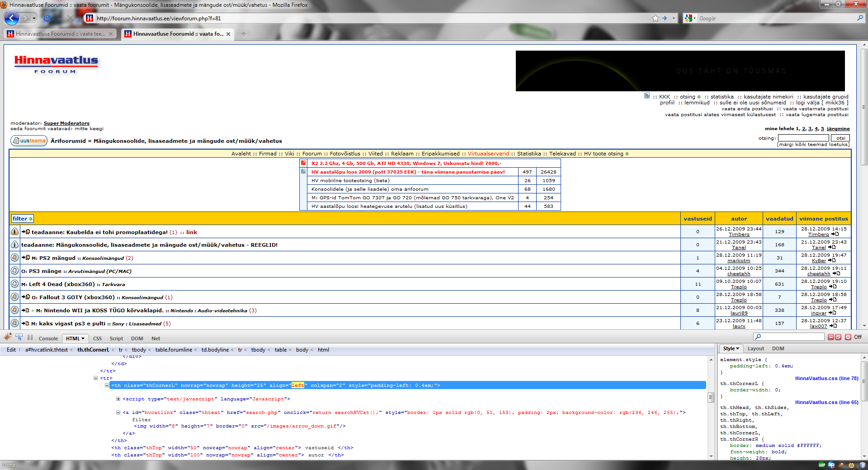Image resolution: width=868 pixels, height=470 pixels.
Task: Click the HTML panel vertical scrollbar thumb
Action: click(x=711, y=397)
